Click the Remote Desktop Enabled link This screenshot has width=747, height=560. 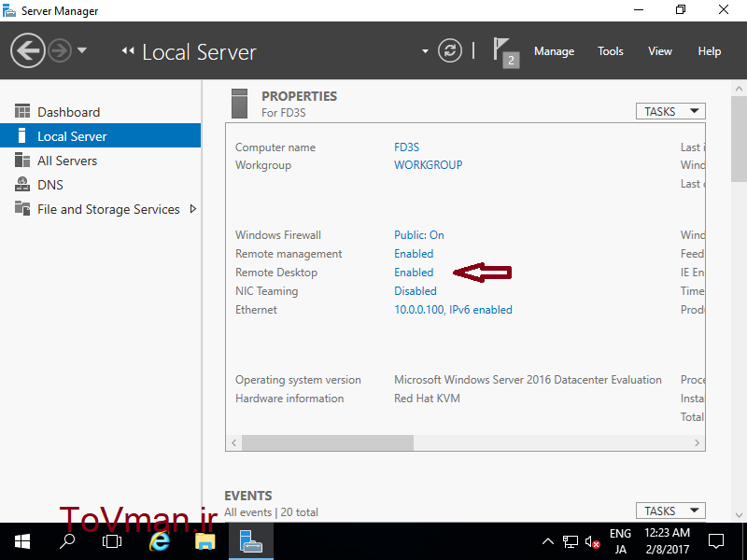coord(414,272)
